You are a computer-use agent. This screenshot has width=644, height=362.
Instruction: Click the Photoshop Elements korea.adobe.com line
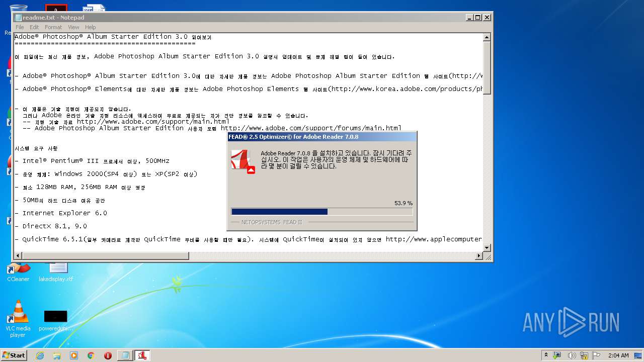tap(249, 89)
